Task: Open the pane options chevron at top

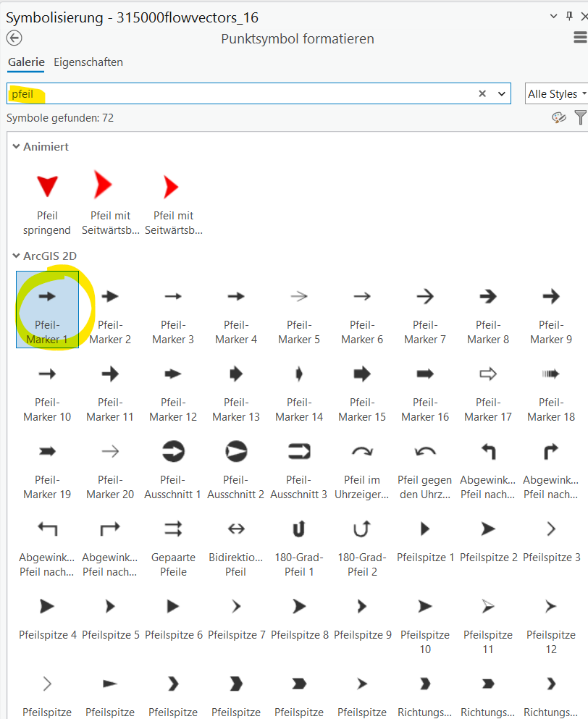Action: [553, 16]
